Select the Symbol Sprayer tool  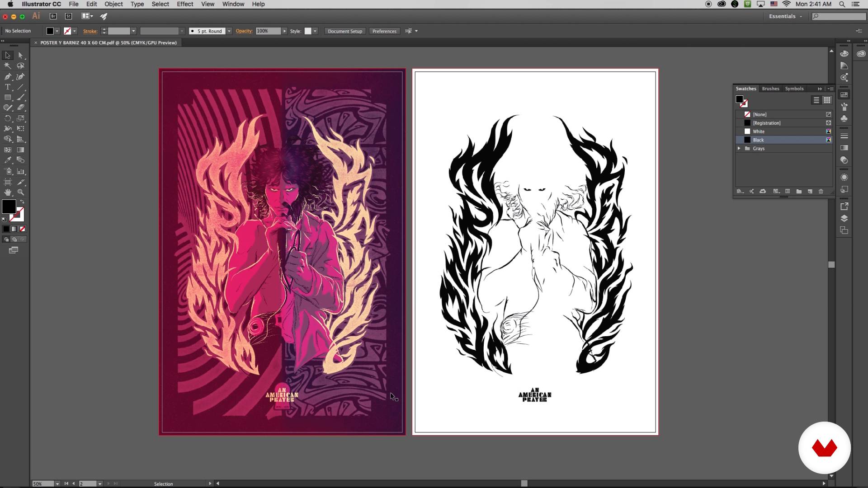tap(8, 171)
